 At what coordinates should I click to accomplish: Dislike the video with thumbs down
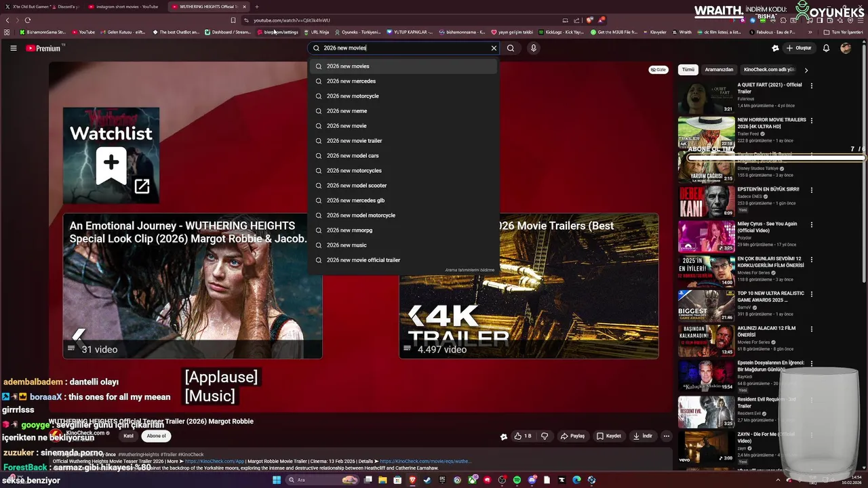click(x=544, y=436)
